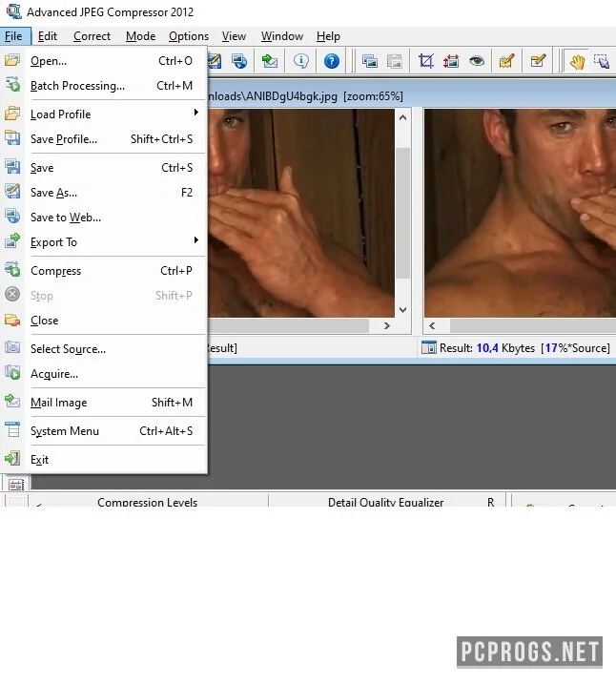
Task: Open the View menu
Action: coord(234,36)
